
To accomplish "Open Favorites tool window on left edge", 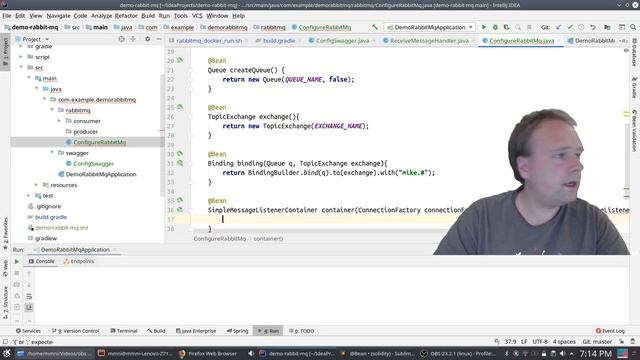I will 5,233.
